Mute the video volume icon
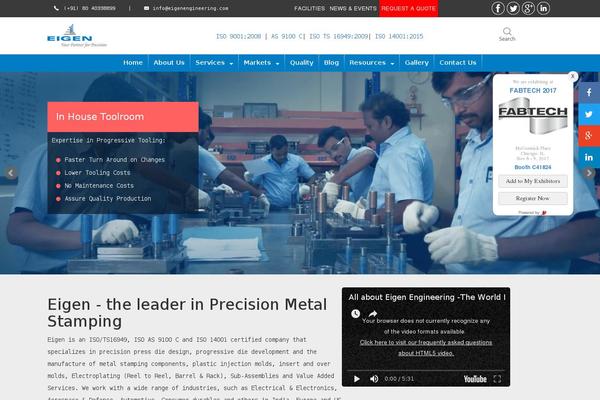The image size is (600, 400). (374, 379)
